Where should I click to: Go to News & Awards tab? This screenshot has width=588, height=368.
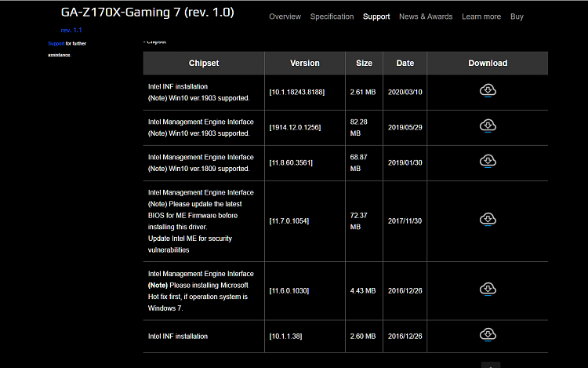[426, 16]
